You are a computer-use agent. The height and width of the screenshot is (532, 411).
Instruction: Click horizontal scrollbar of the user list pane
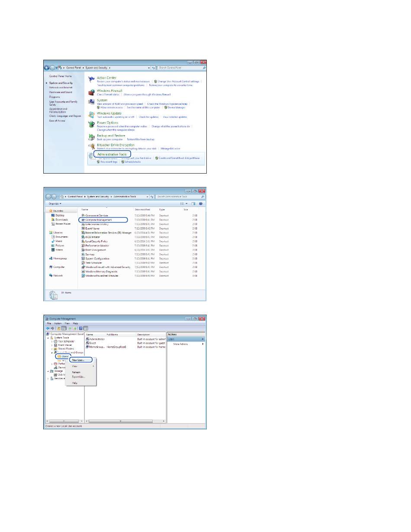click(125, 421)
